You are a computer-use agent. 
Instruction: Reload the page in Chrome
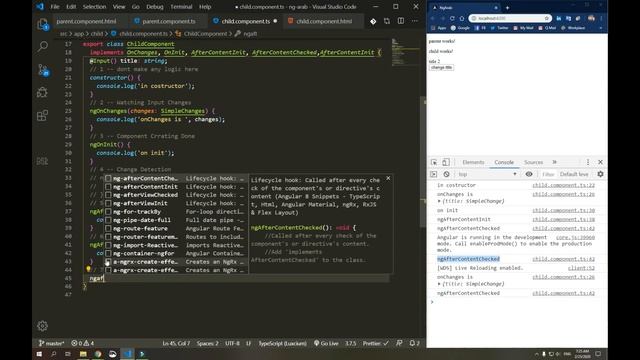(452, 18)
